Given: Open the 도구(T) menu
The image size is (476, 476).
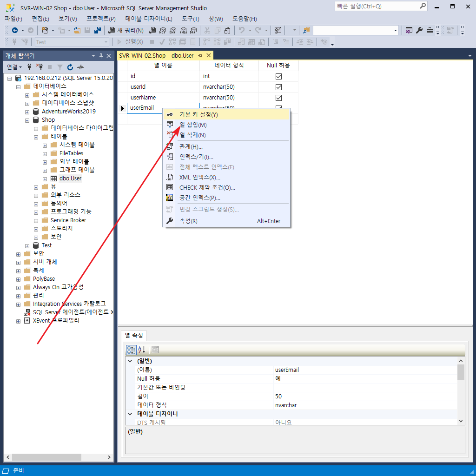Looking at the screenshot, I should (x=190, y=19).
